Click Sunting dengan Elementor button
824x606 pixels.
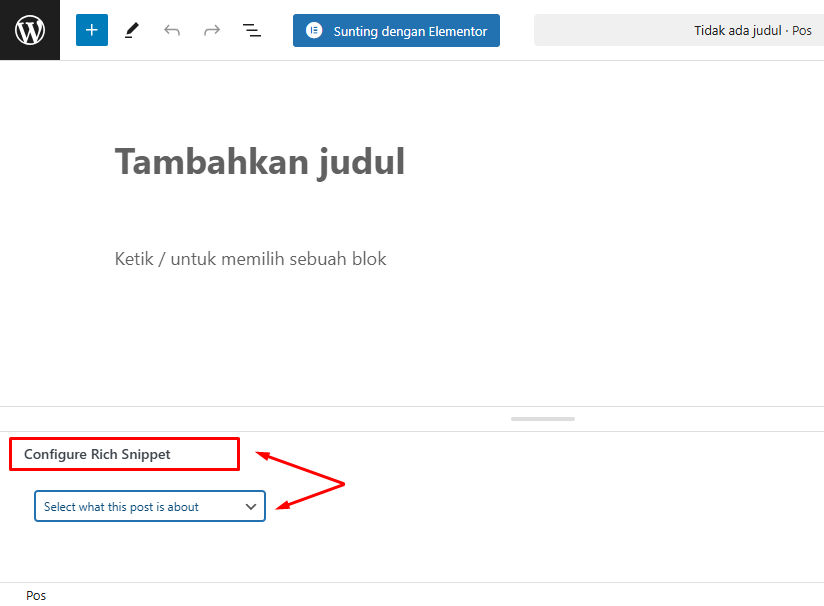(396, 30)
